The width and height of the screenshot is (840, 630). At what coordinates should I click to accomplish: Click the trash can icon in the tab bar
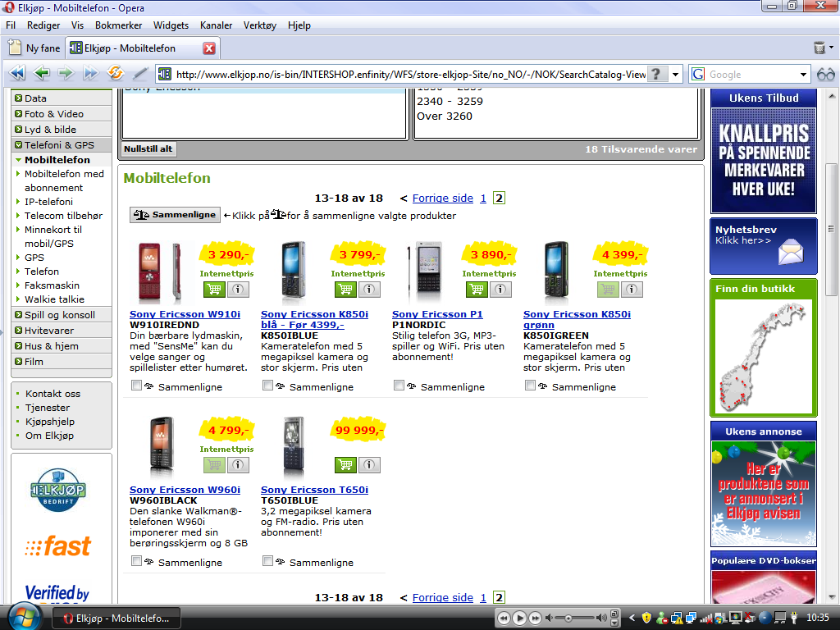[x=819, y=48]
